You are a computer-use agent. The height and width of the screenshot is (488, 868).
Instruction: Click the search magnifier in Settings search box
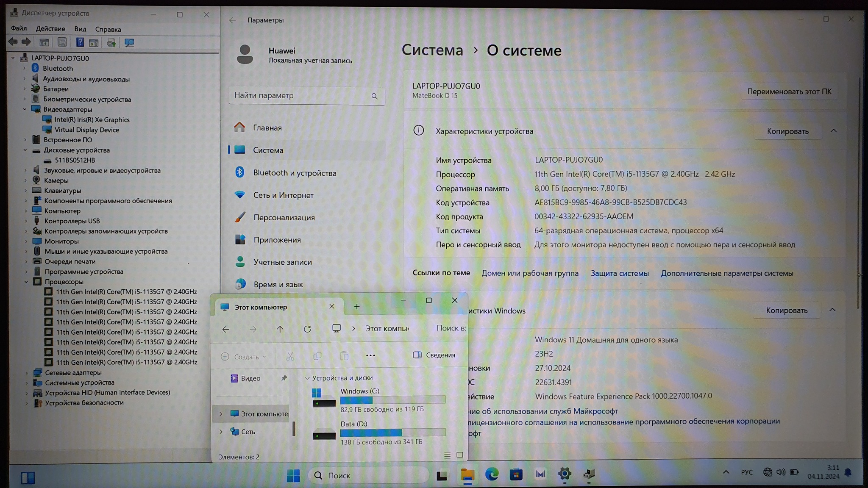point(374,96)
